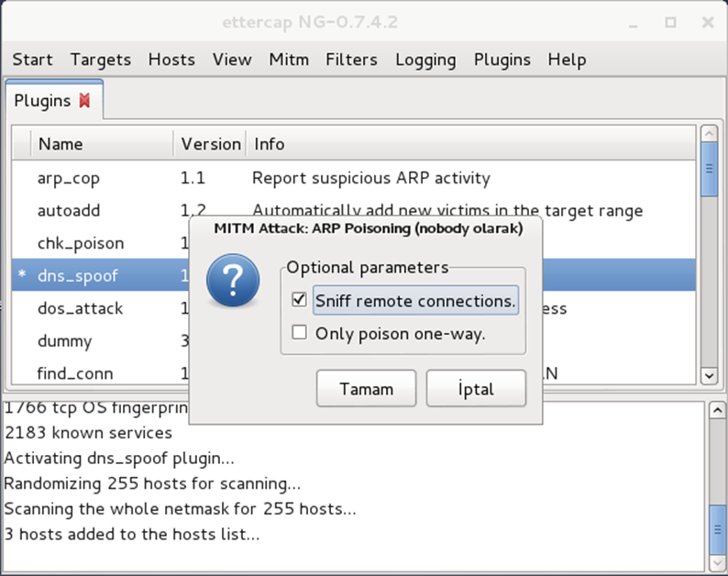The height and width of the screenshot is (576, 728).
Task: Select the chk_poison plugin row
Action: 101,243
